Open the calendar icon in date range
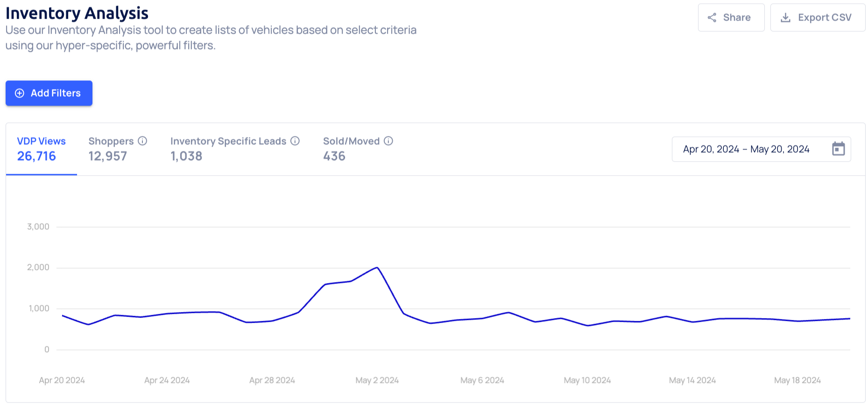This screenshot has width=868, height=410. [839, 149]
